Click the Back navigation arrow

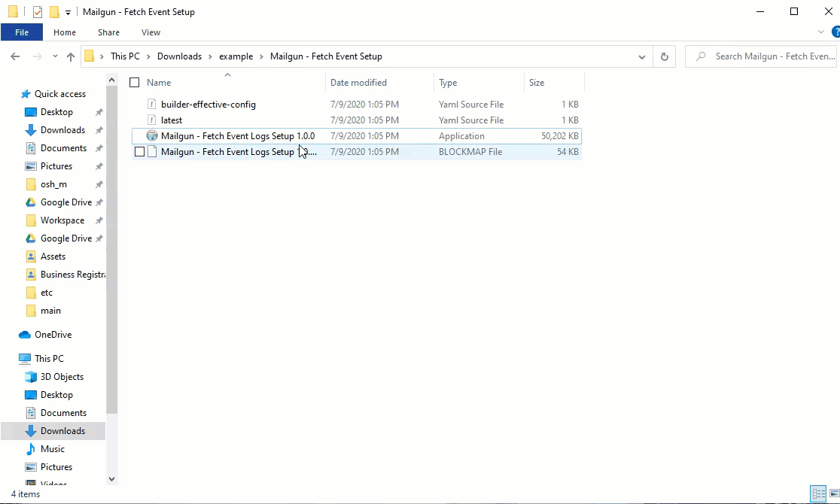point(15,56)
